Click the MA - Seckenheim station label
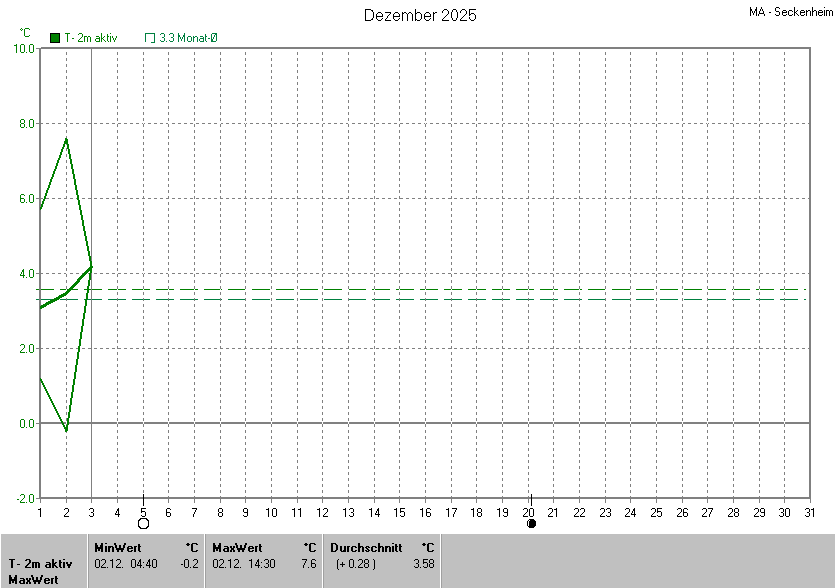835x588 pixels. pyautogui.click(x=790, y=13)
